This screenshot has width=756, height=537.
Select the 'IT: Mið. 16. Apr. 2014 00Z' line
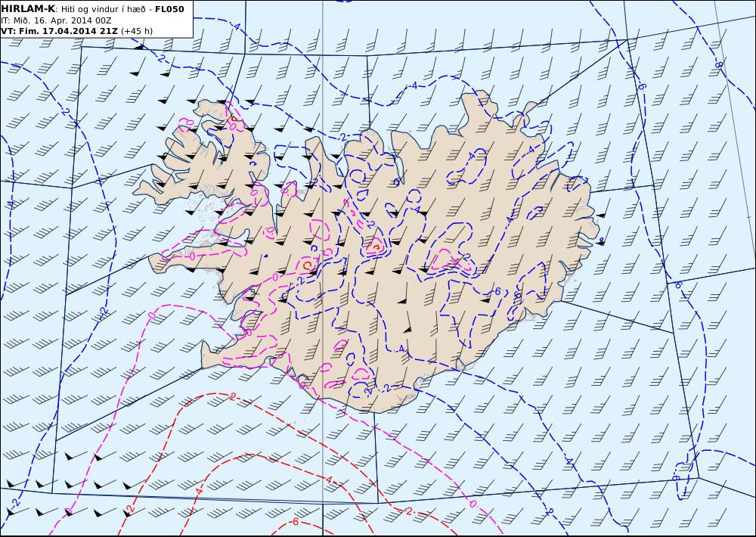[57, 20]
